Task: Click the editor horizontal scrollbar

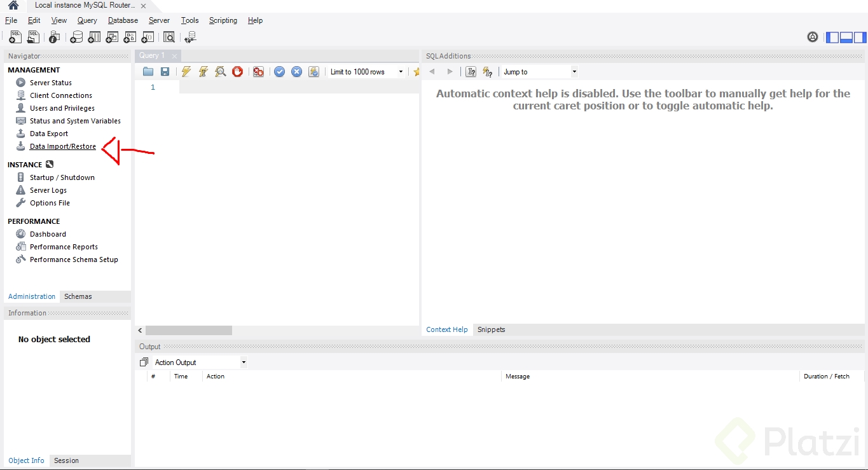Action: (189, 331)
